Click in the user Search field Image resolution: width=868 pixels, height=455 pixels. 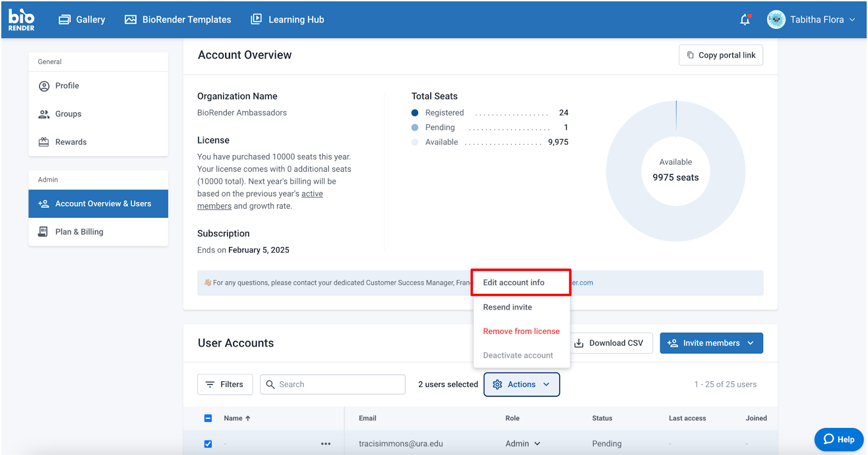pyautogui.click(x=333, y=384)
